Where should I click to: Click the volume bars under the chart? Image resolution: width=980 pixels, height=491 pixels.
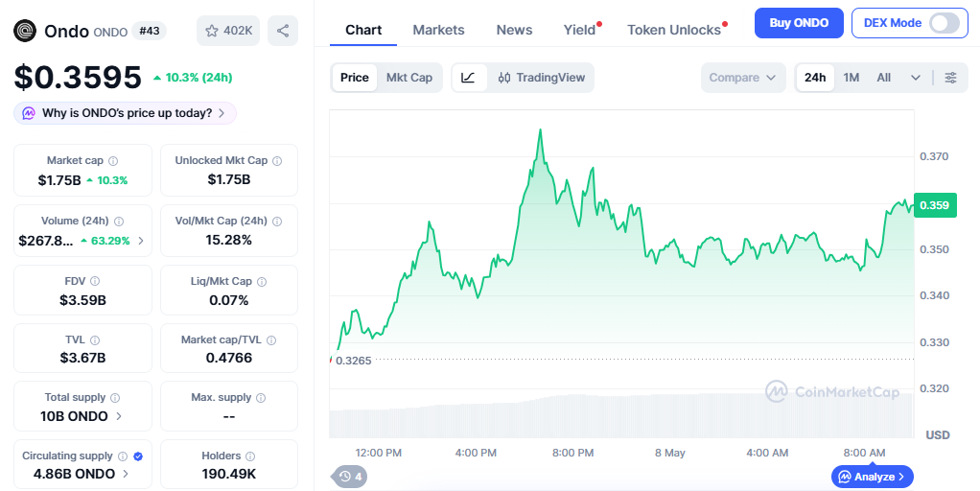point(622,415)
